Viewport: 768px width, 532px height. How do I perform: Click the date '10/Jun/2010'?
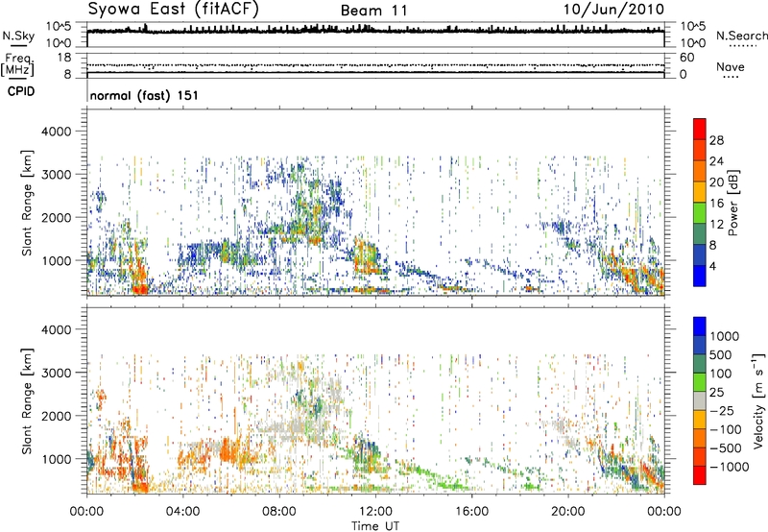[x=613, y=10]
